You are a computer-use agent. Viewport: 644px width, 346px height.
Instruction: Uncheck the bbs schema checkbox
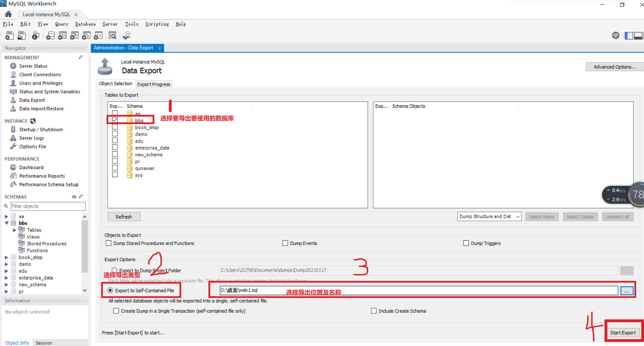click(115, 120)
